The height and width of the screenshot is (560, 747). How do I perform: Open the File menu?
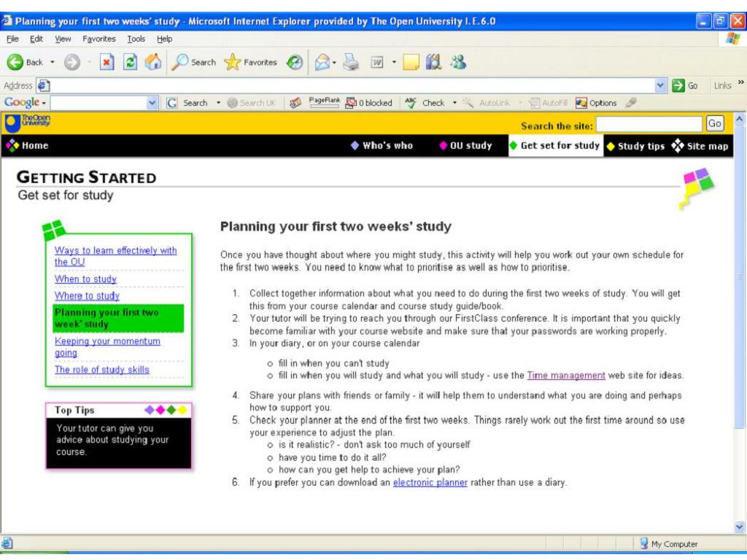(x=12, y=39)
